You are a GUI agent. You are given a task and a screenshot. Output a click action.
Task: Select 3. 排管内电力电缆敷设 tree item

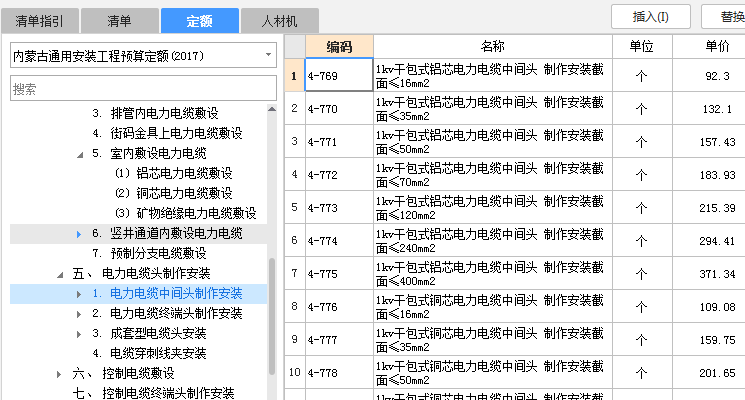pos(155,114)
